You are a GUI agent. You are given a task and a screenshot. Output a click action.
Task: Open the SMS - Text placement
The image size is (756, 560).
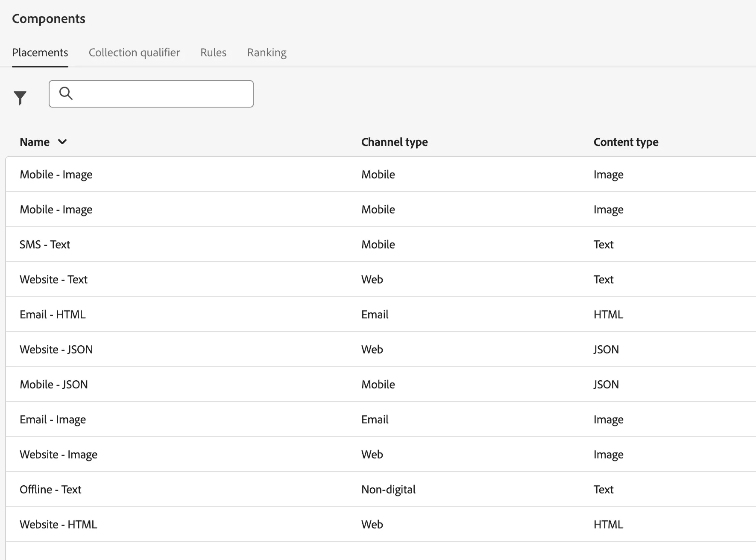381,244
